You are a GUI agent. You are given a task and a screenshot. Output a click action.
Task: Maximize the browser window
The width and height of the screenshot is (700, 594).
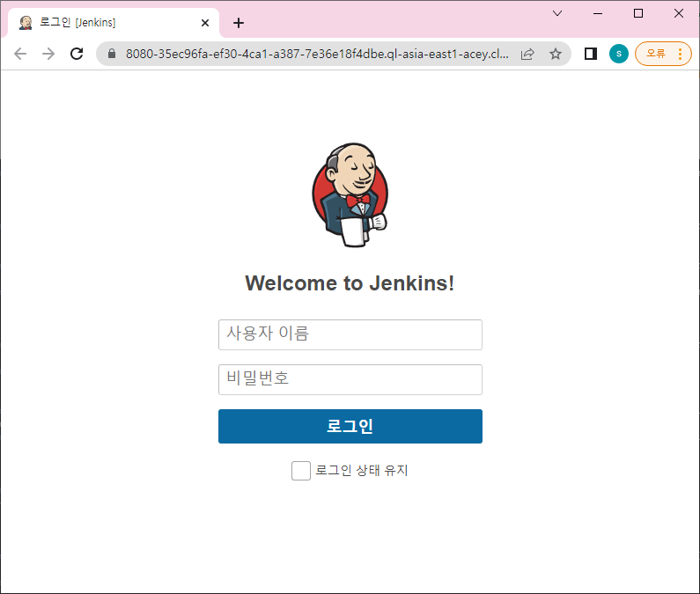coord(638,13)
